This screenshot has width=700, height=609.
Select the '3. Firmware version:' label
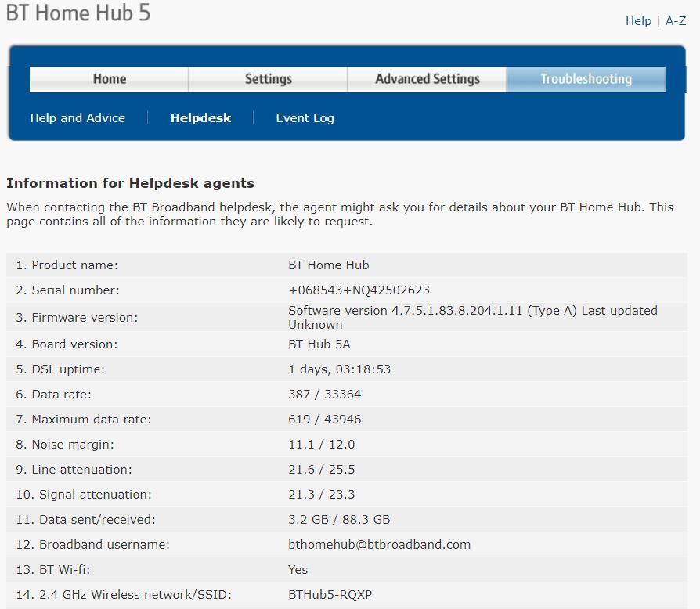tap(77, 317)
